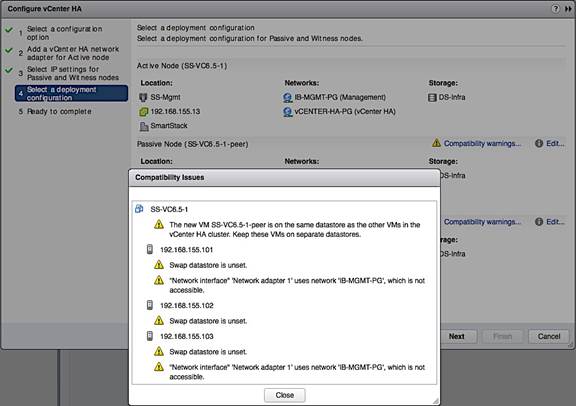Go to step 3 Select IP settings
This screenshot has width=576, height=406.
click(73, 73)
